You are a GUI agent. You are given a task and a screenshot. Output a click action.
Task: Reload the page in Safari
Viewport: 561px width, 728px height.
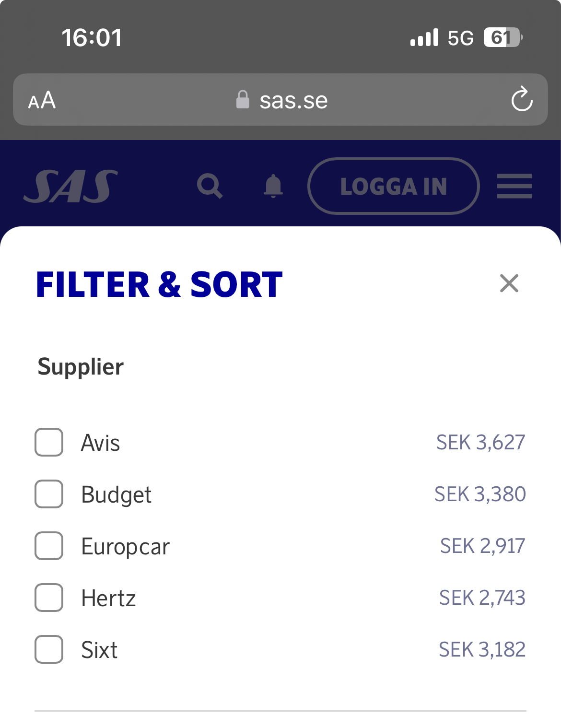click(522, 100)
